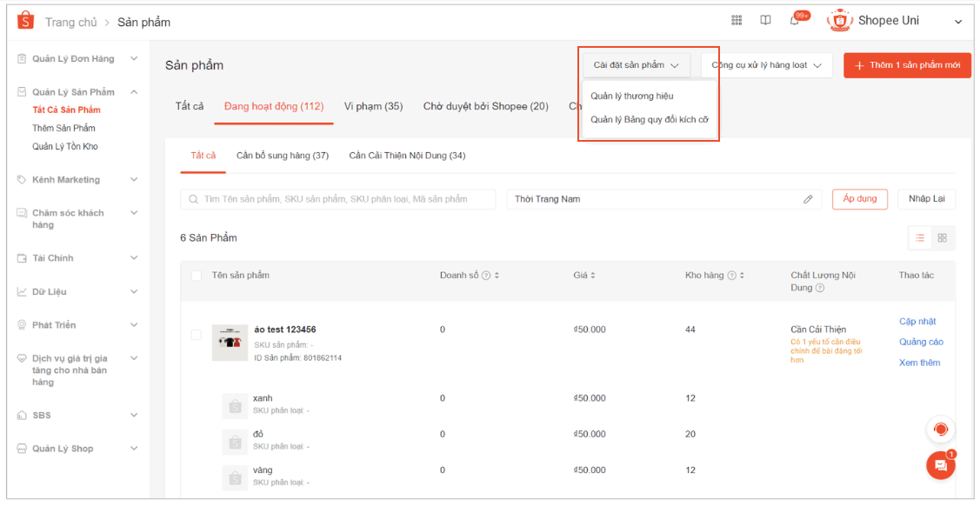980x506 pixels.
Task: Open the red support headset bubble
Action: click(941, 429)
